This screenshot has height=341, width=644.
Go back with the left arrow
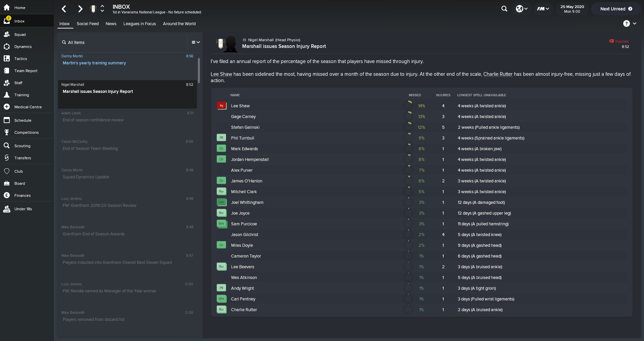pos(64,9)
